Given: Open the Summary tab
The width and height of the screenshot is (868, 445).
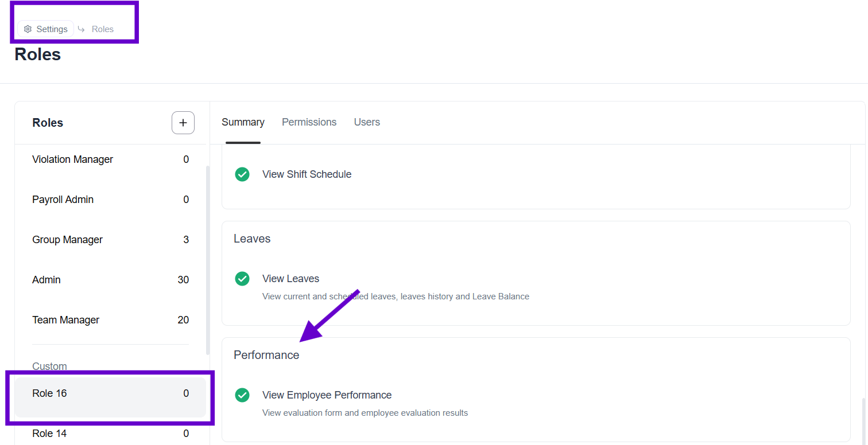Looking at the screenshot, I should click(243, 122).
